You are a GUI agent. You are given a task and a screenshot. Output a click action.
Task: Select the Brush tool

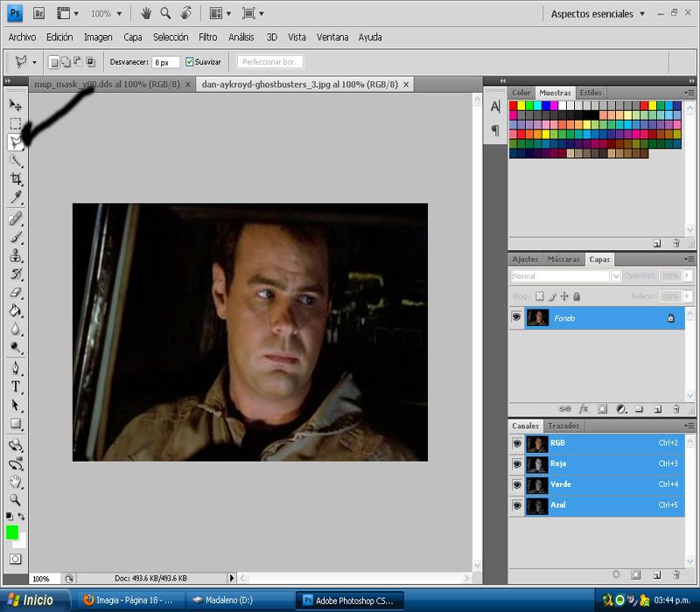tap(16, 237)
